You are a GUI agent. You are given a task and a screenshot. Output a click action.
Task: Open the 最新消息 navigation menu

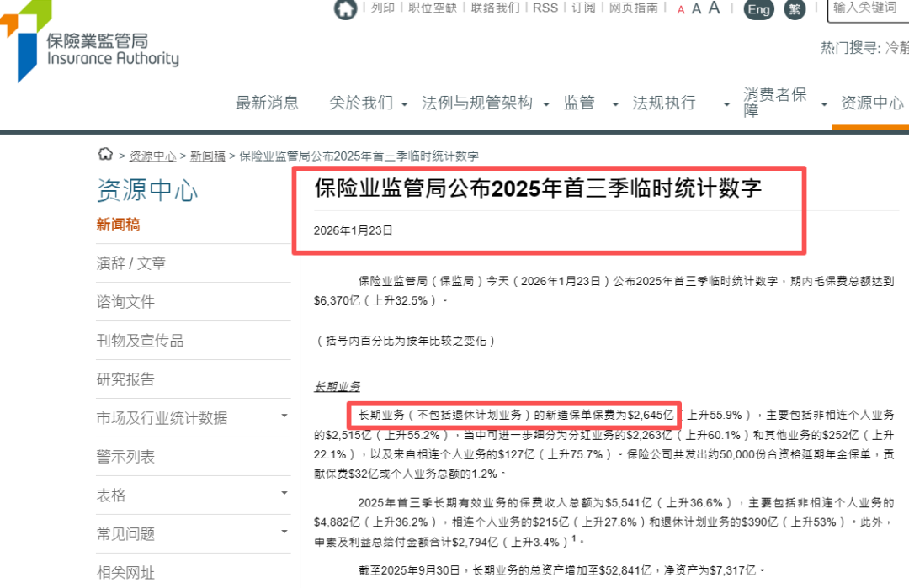(x=267, y=103)
